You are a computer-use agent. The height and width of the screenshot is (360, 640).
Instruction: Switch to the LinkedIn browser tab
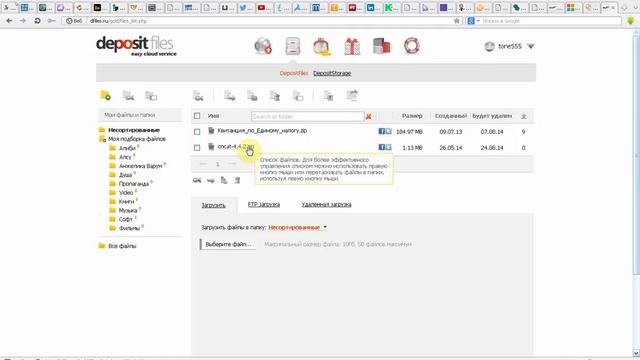(x=373, y=8)
